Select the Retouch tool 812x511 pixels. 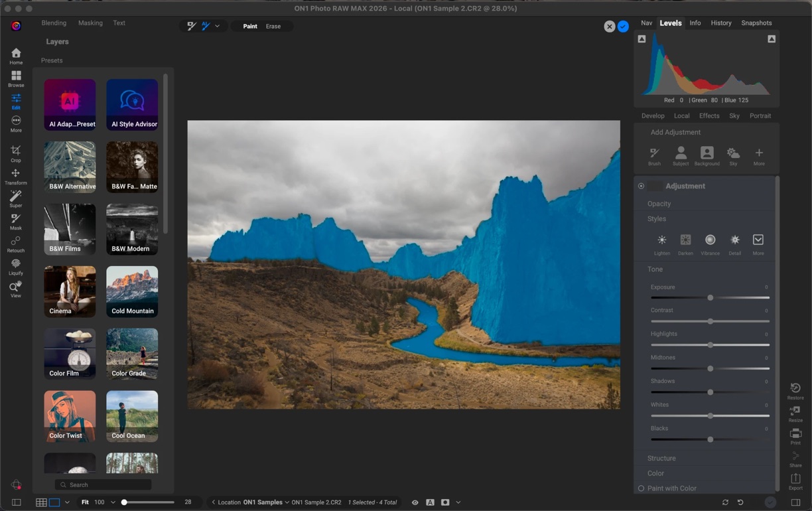coord(16,244)
